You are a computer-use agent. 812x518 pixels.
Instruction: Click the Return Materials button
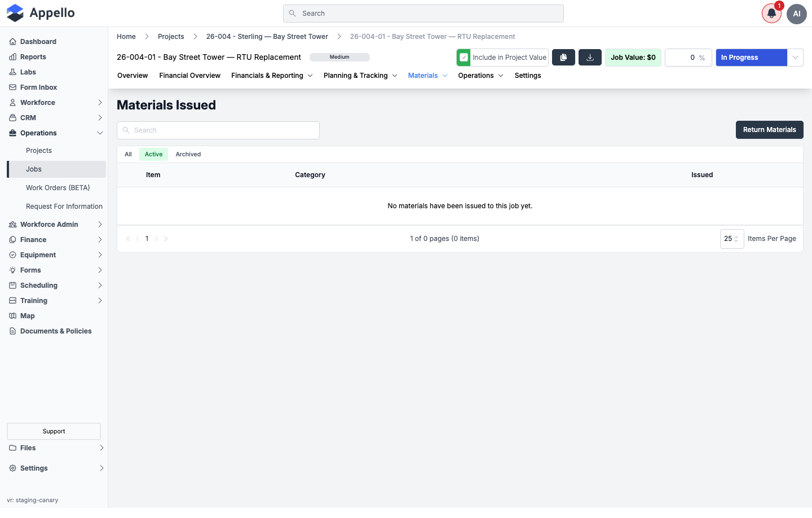(x=769, y=130)
